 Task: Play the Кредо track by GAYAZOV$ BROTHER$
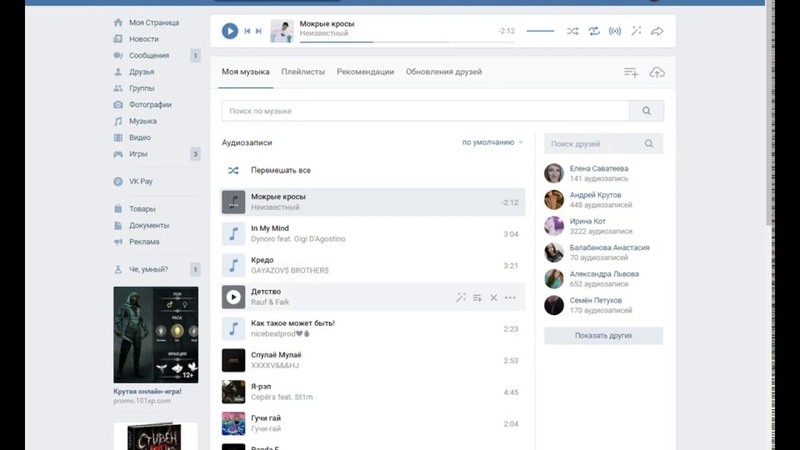click(x=233, y=265)
